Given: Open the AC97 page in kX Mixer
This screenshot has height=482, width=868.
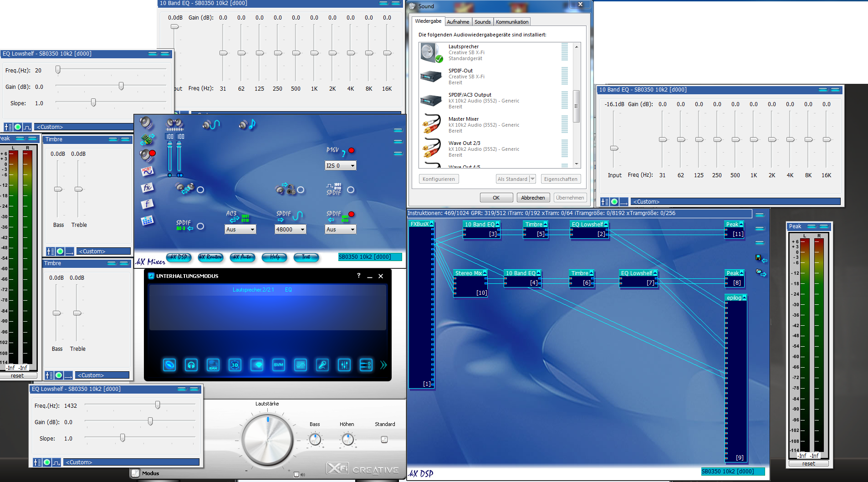Looking at the screenshot, I should pyautogui.click(x=147, y=171).
